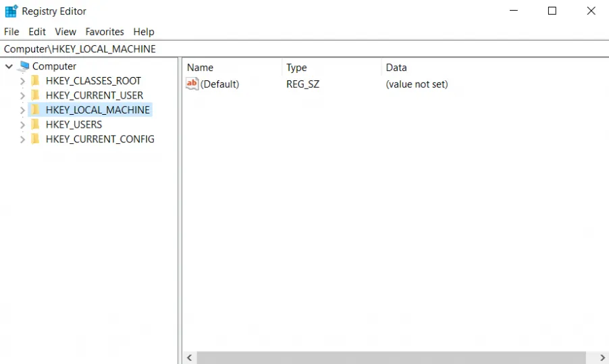Close the Registry Editor window
The height and width of the screenshot is (364, 609).
(591, 11)
